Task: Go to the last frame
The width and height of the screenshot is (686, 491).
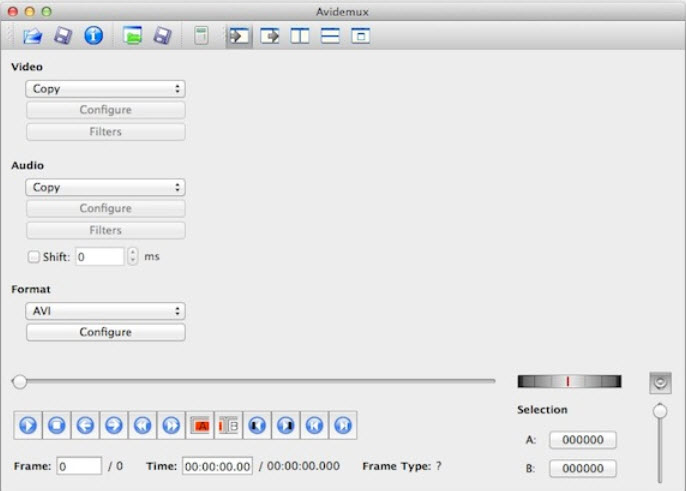Action: pyautogui.click(x=343, y=425)
